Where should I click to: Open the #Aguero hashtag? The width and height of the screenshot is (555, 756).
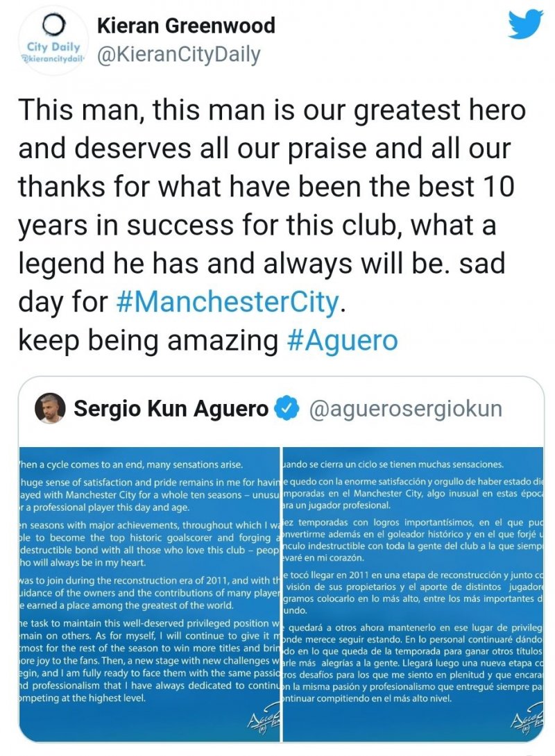pos(342,341)
